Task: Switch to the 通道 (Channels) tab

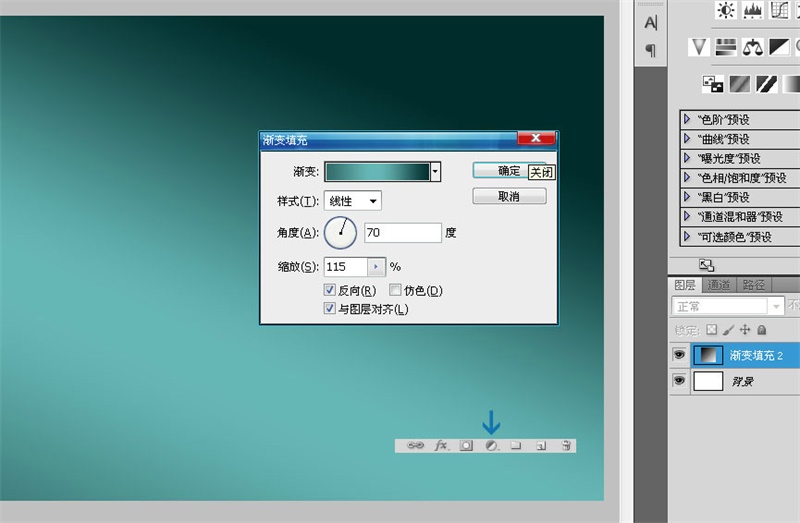Action: [x=719, y=285]
